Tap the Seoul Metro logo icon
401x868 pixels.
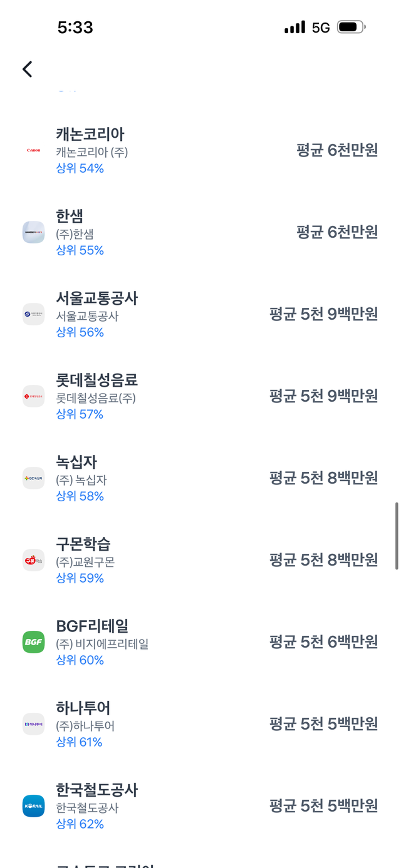click(33, 314)
